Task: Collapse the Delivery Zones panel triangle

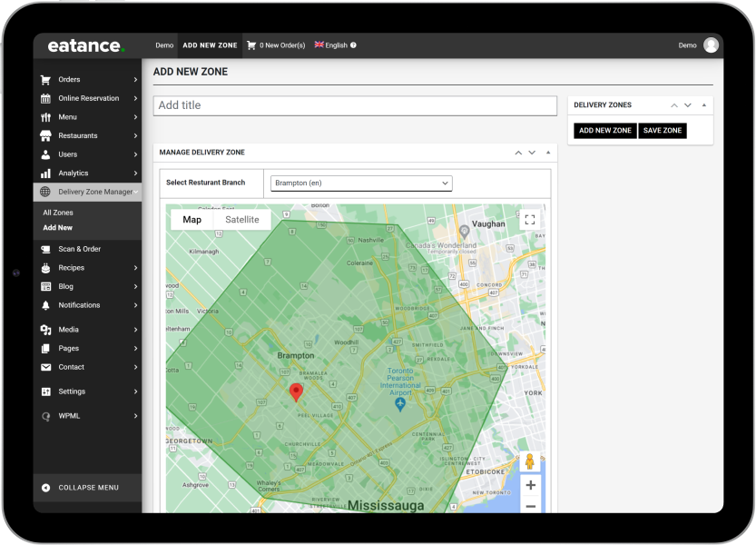Action: pyautogui.click(x=704, y=105)
